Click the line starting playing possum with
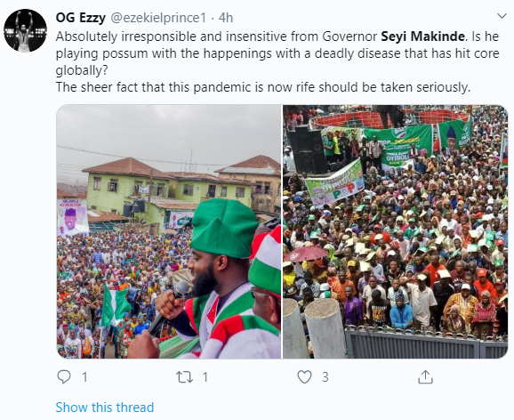The width and height of the screenshot is (514, 420). tap(277, 53)
